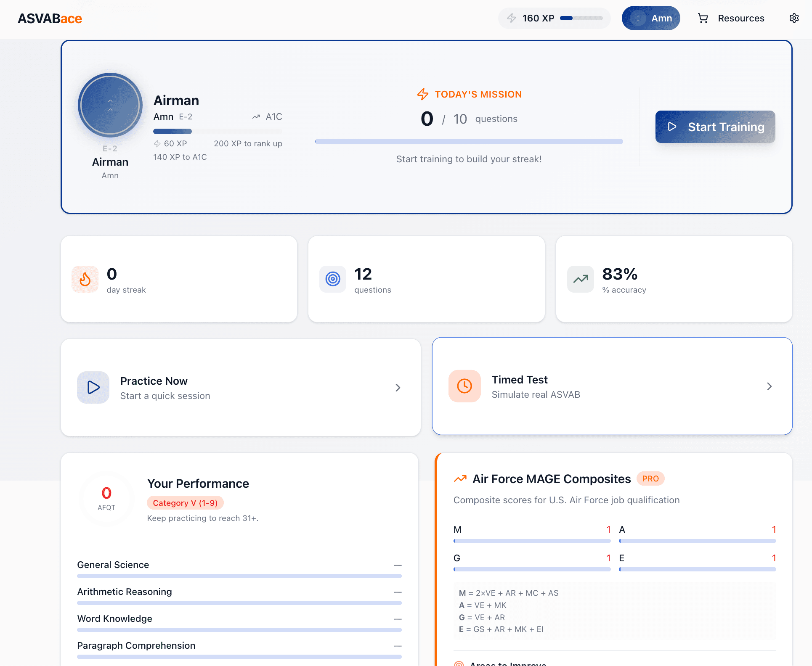This screenshot has height=666, width=812.
Task: Open the Resources menu
Action: [x=741, y=18]
